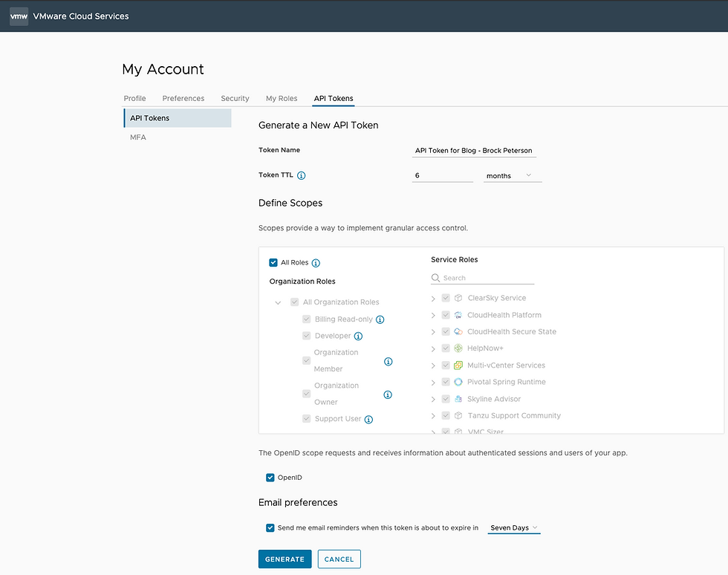Toggle the ClearSky Service checkbox
Viewport: 728px width, 575px height.
[x=446, y=298]
